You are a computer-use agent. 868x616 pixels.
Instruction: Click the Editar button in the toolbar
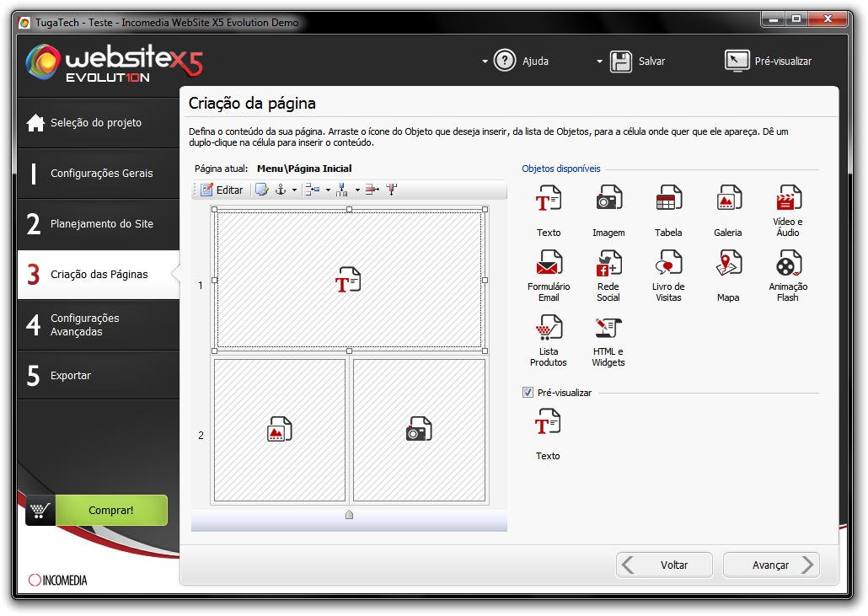222,190
